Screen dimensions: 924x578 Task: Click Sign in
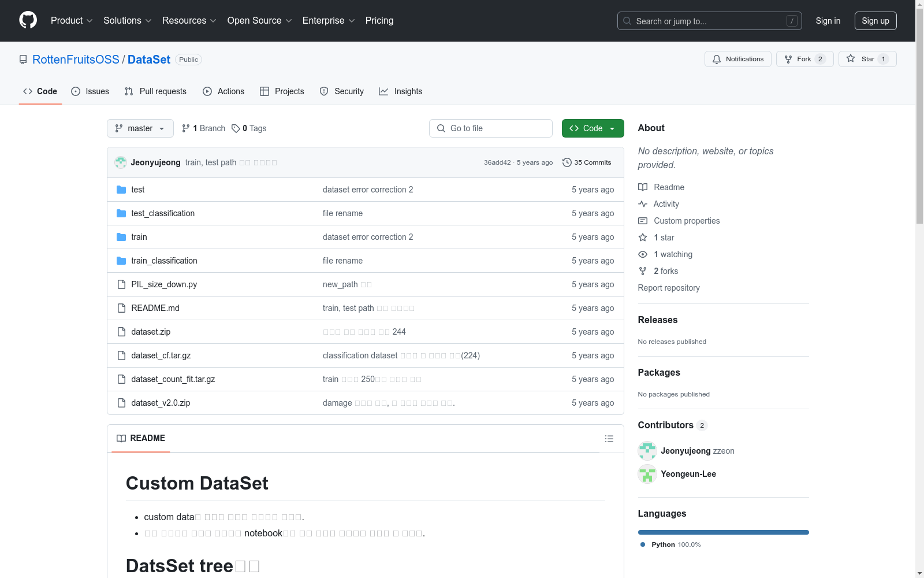[828, 21]
